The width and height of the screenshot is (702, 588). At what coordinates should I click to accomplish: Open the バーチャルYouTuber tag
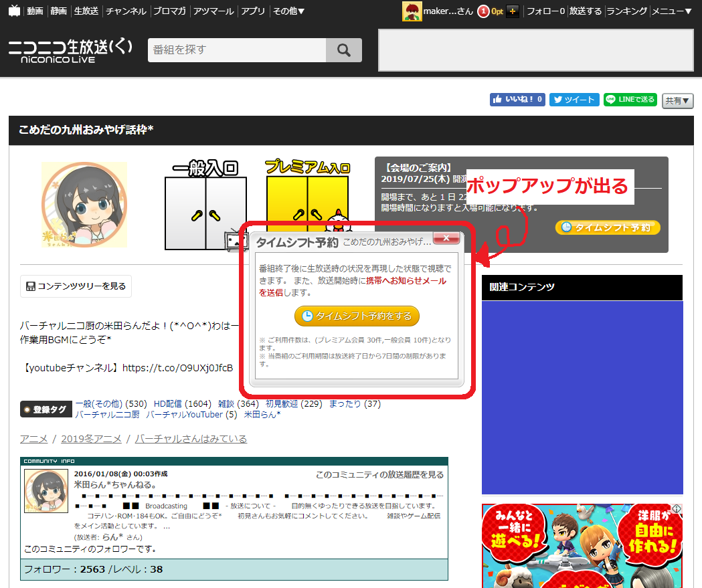[185, 414]
